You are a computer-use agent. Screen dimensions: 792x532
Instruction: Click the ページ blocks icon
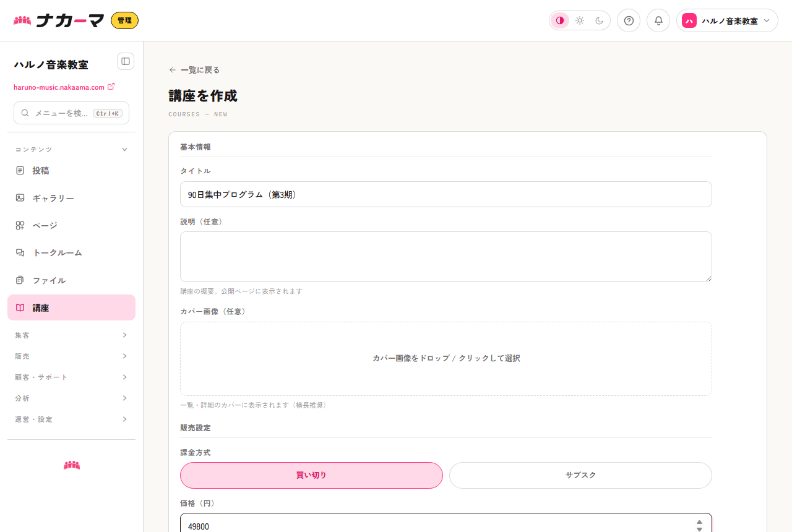20,225
